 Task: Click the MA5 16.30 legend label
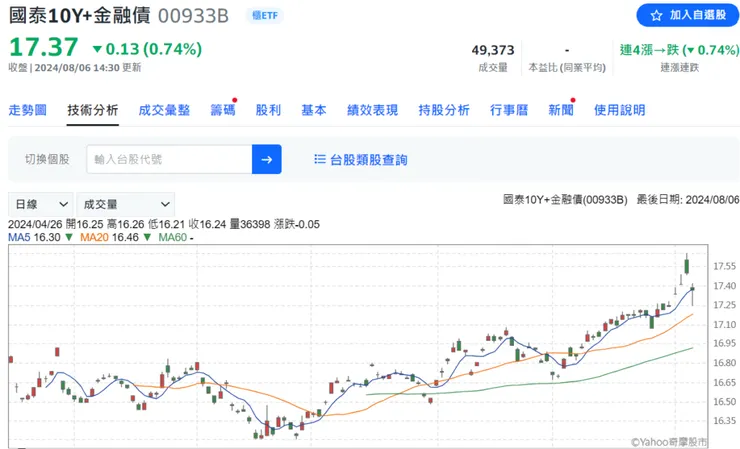34,237
